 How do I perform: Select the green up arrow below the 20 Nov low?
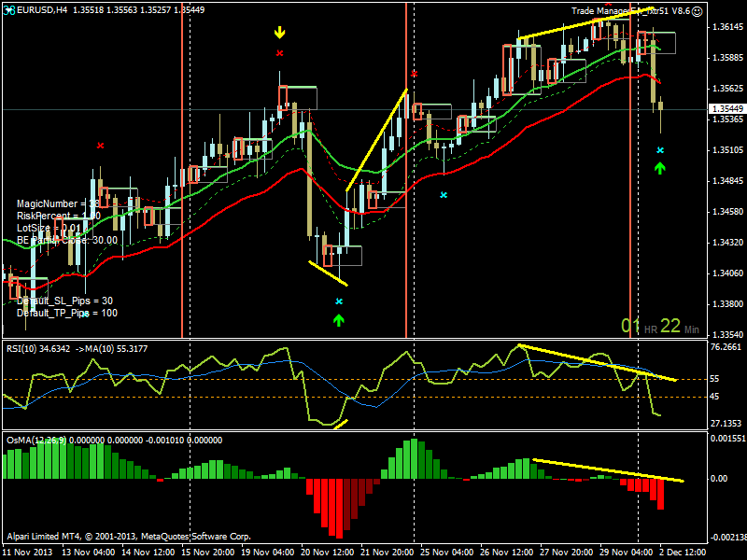[339, 320]
